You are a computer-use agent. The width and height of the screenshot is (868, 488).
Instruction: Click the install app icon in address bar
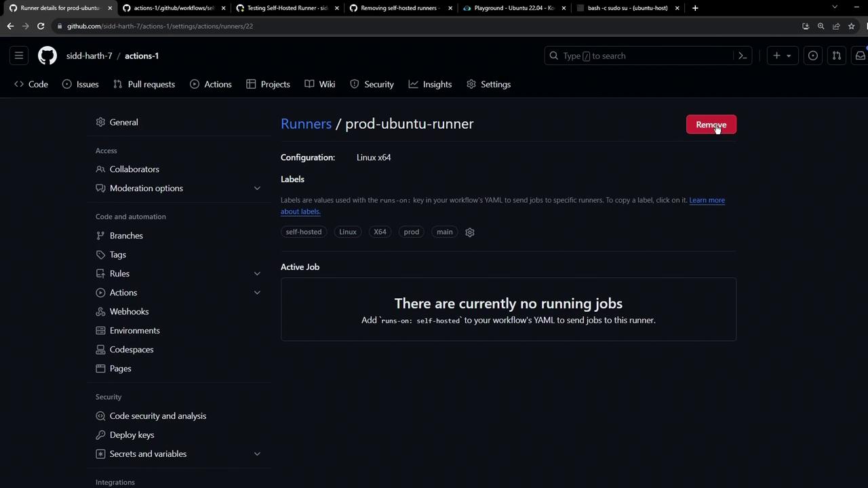[806, 26]
